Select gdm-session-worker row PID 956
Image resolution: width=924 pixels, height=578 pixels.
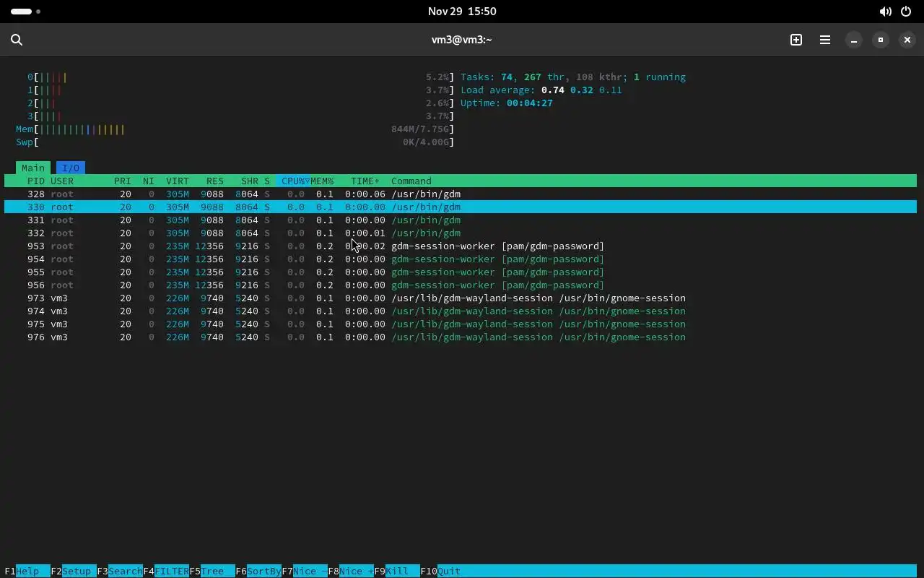point(461,285)
